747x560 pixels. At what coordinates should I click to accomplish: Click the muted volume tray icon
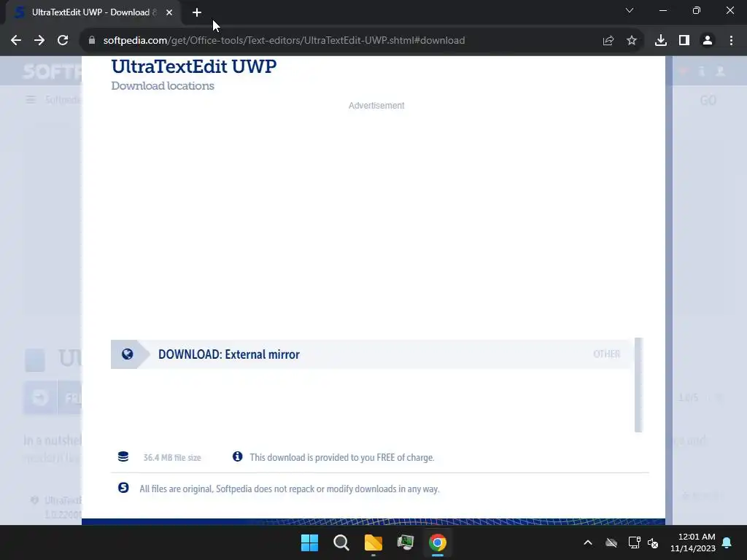pos(653,542)
